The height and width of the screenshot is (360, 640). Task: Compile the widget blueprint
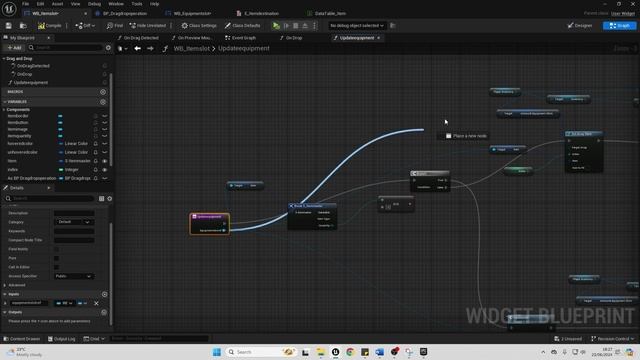pos(50,26)
